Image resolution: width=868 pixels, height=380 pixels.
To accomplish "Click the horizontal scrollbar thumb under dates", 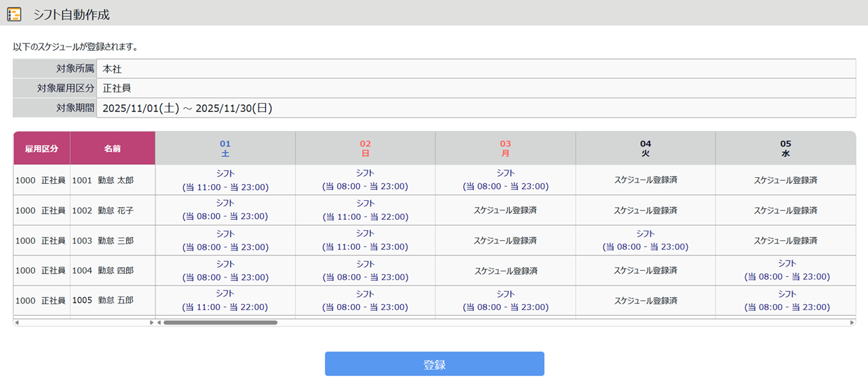I will [x=220, y=322].
